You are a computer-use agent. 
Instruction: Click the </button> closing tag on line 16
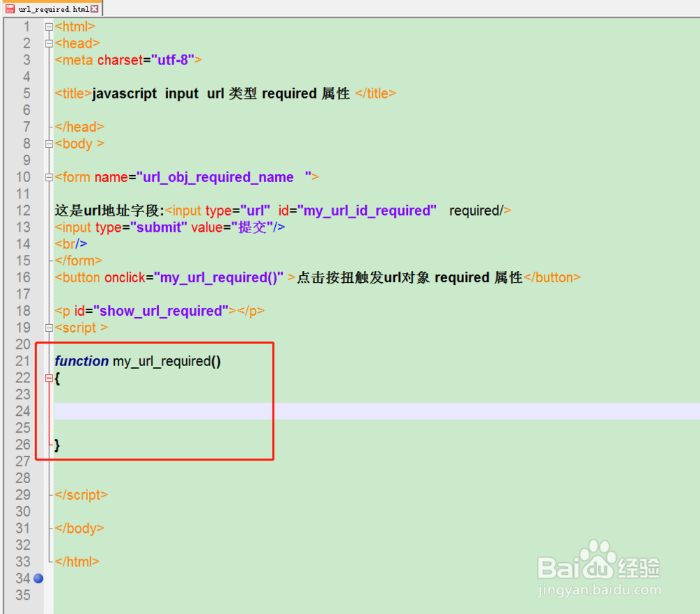[552, 278]
